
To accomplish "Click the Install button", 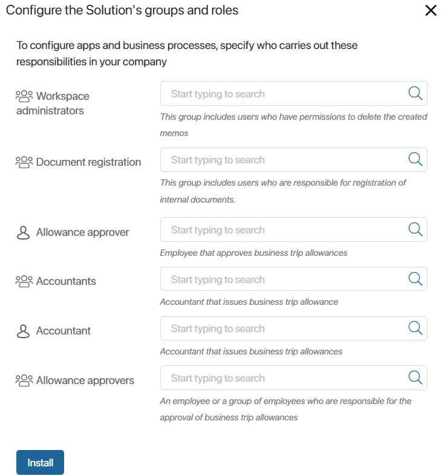I will (40, 462).
